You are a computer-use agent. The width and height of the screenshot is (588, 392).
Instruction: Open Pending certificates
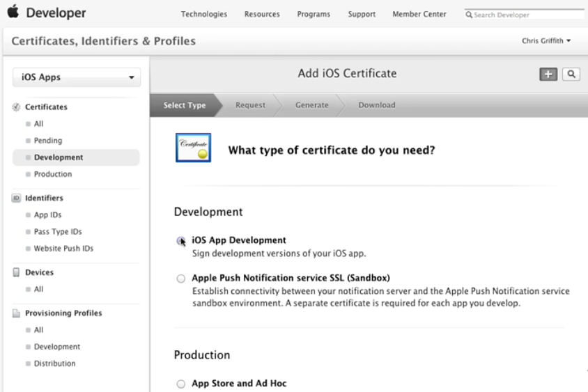click(48, 141)
